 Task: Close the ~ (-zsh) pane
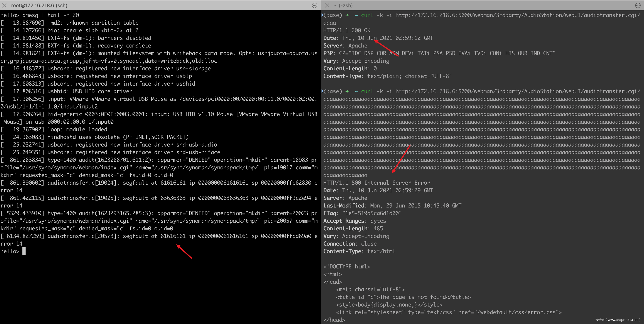(x=327, y=5)
